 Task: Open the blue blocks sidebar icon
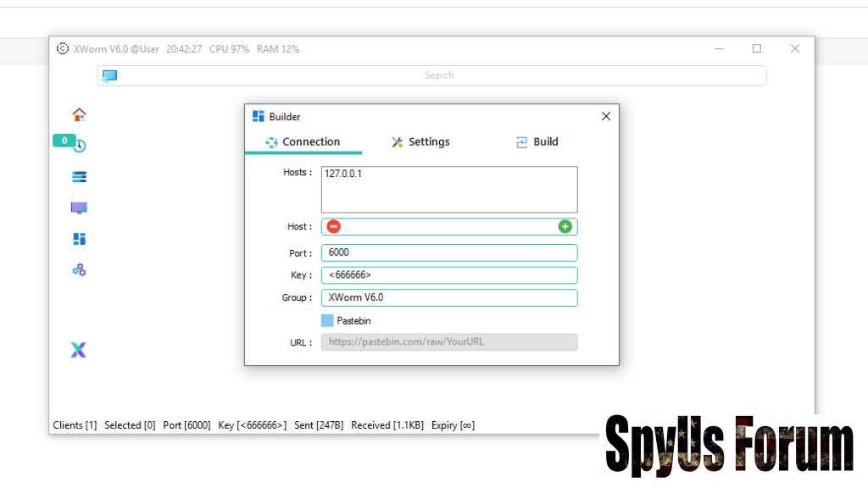pos(79,239)
